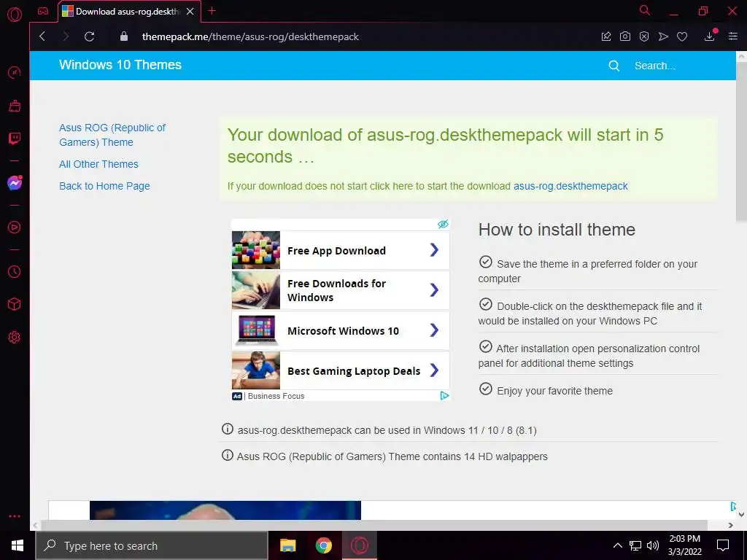Open the GX Cleaner icon in sidebar

(x=15, y=106)
